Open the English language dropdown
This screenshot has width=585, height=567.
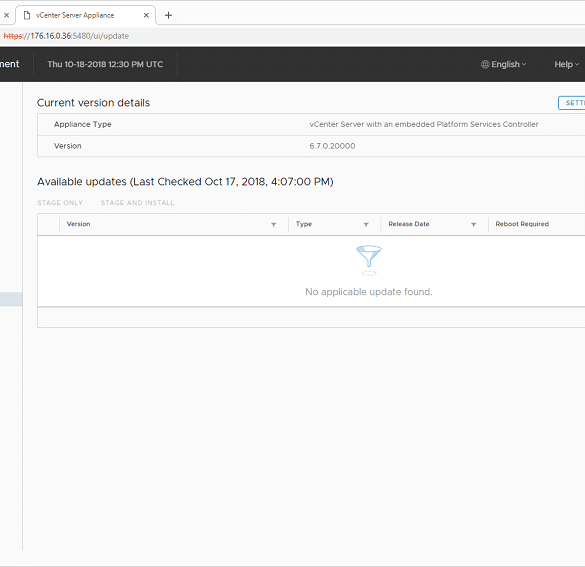point(503,64)
